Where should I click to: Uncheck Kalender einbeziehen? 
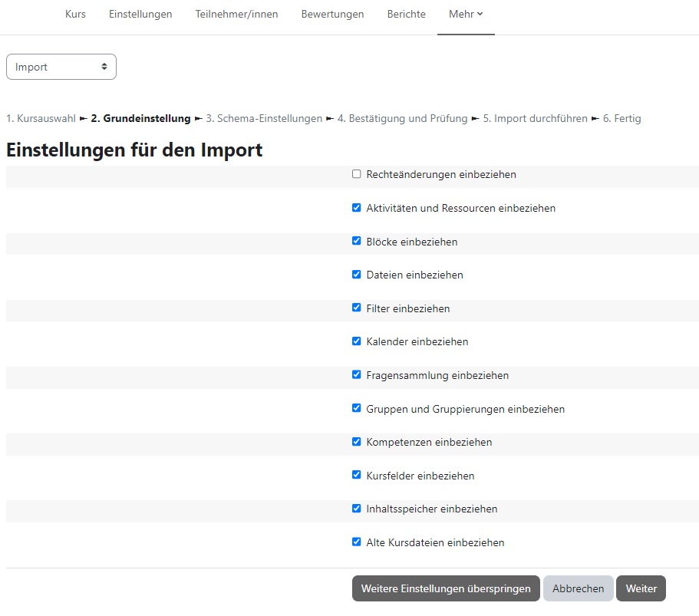pos(356,341)
